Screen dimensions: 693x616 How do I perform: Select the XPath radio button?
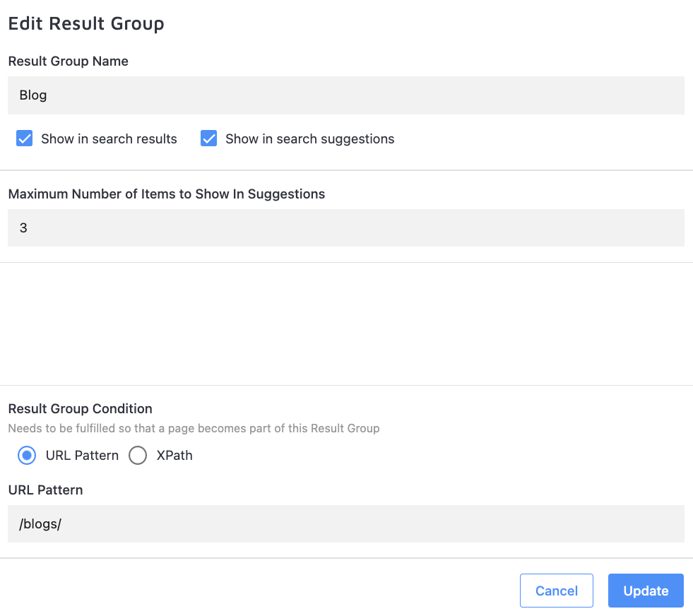[x=138, y=456]
